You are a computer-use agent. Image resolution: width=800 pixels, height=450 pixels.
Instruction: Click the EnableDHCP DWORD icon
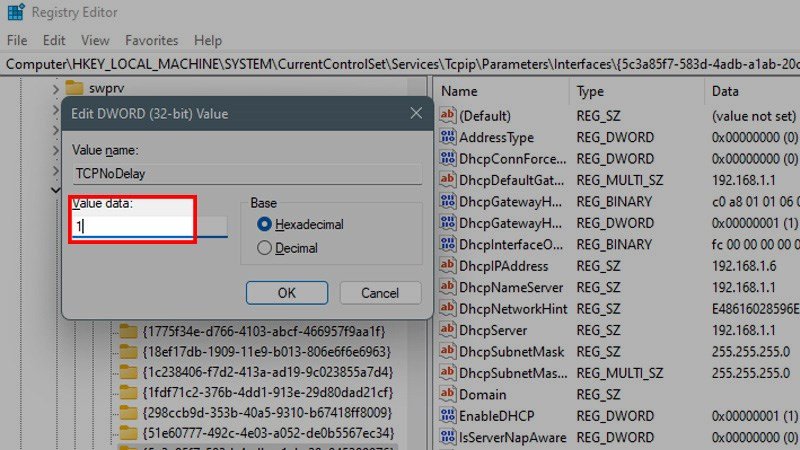click(x=447, y=415)
